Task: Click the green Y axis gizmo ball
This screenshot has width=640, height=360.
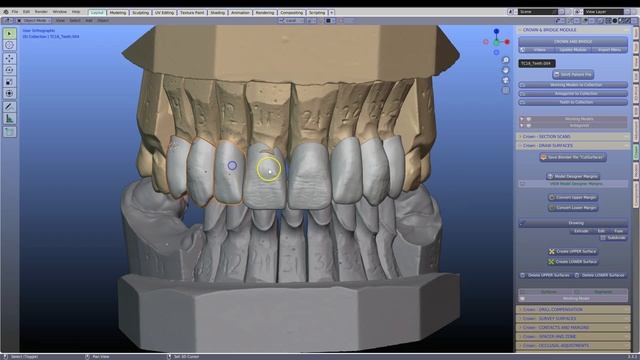Action: [x=496, y=42]
